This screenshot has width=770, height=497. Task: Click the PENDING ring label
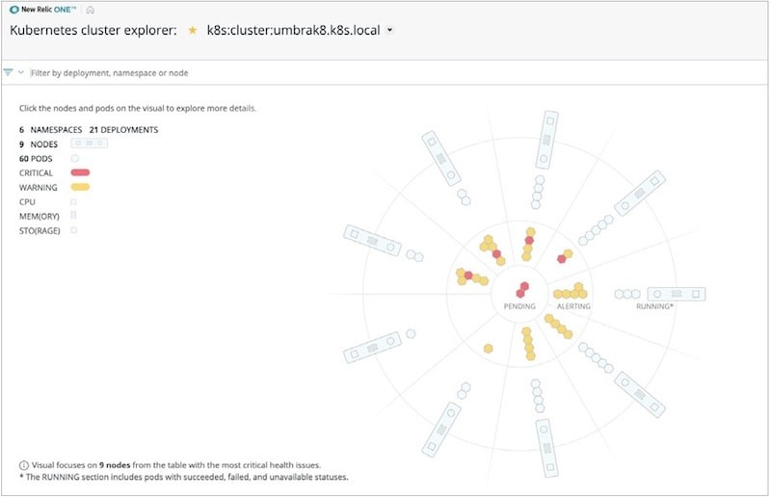click(x=520, y=306)
